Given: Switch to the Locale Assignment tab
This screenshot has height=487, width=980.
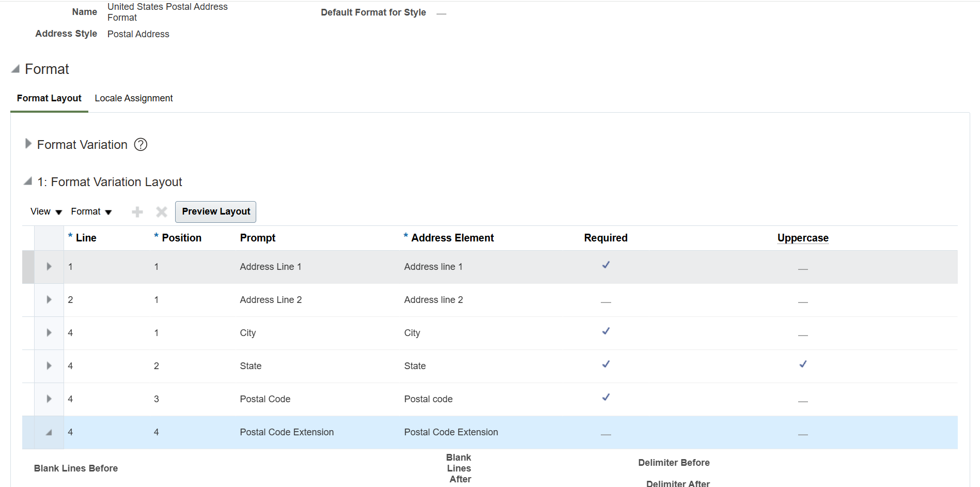Looking at the screenshot, I should (x=133, y=98).
